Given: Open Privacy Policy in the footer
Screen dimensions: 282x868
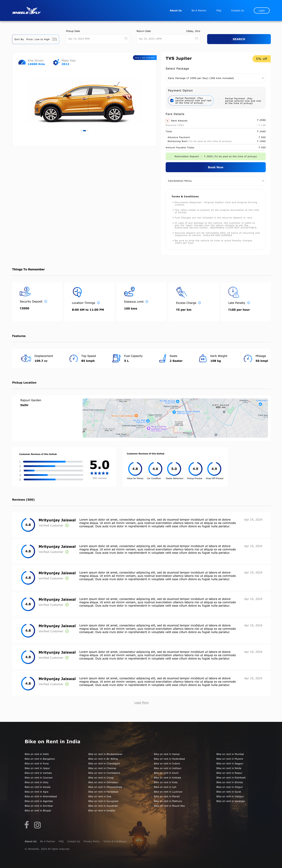Looking at the screenshot, I should tap(92, 841).
